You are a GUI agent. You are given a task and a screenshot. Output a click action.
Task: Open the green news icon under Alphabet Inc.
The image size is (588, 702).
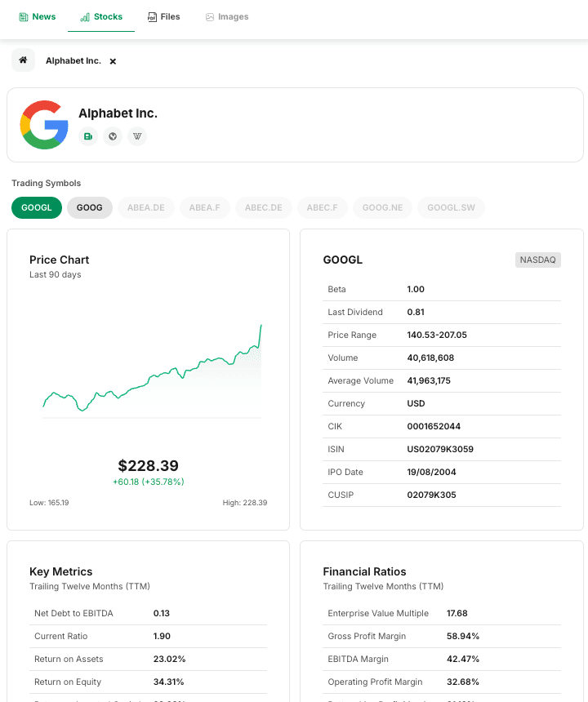(x=88, y=136)
